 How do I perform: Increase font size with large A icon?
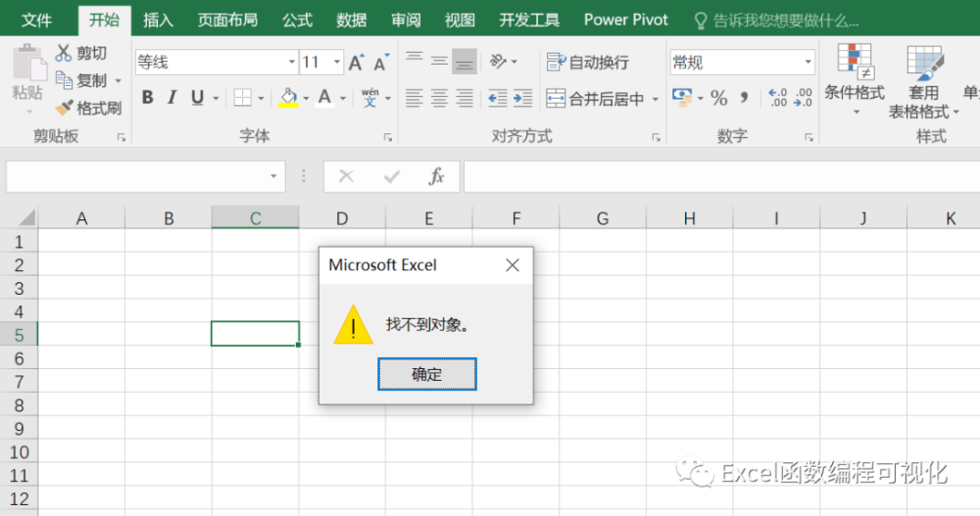pyautogui.click(x=357, y=63)
